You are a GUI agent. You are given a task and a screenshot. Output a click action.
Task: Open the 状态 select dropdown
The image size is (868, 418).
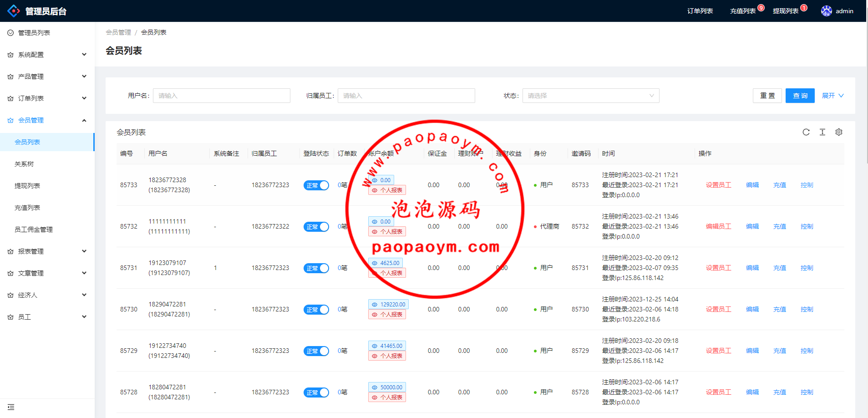point(590,96)
